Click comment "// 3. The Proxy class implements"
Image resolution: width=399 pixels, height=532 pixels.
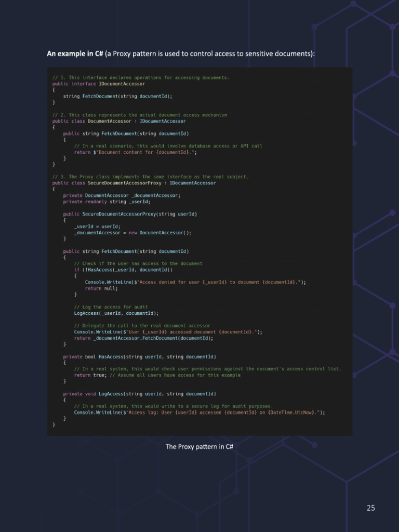[x=150, y=177]
